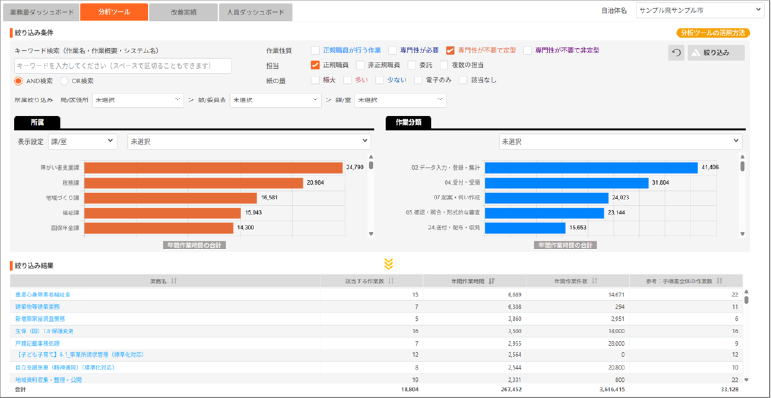The height and width of the screenshot is (398, 771).
Task: Open 課/室 filter dropdown in 所属絞り込み
Action: (401, 100)
